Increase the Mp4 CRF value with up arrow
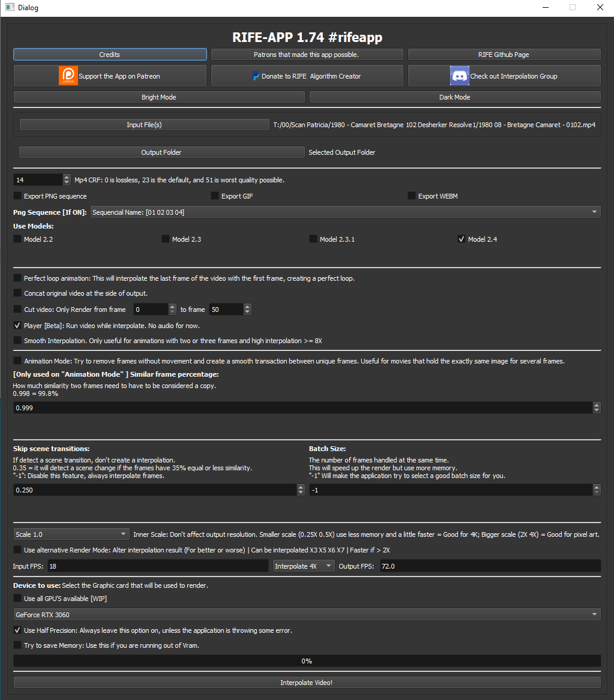The width and height of the screenshot is (614, 700). (x=66, y=177)
